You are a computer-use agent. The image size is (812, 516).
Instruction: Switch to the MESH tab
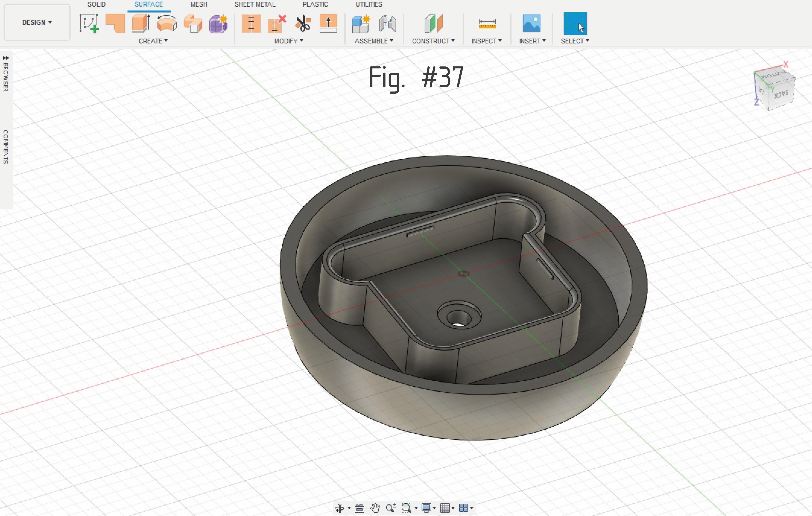pyautogui.click(x=199, y=4)
